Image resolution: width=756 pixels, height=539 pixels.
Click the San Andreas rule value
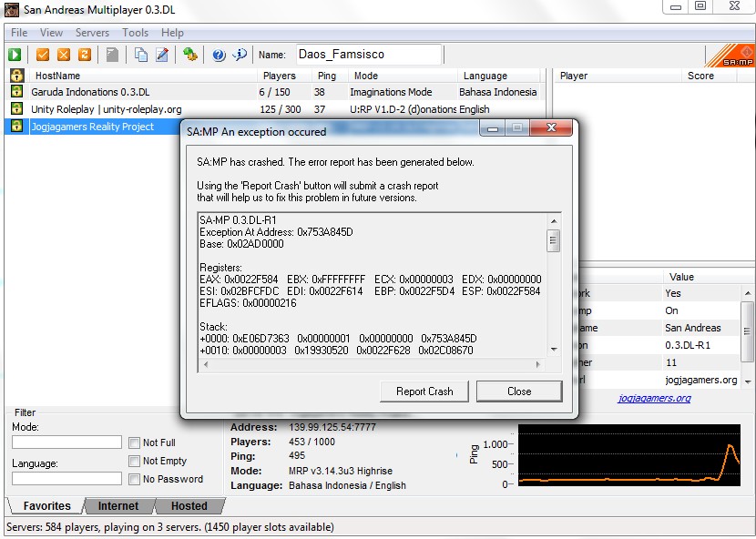pos(693,328)
